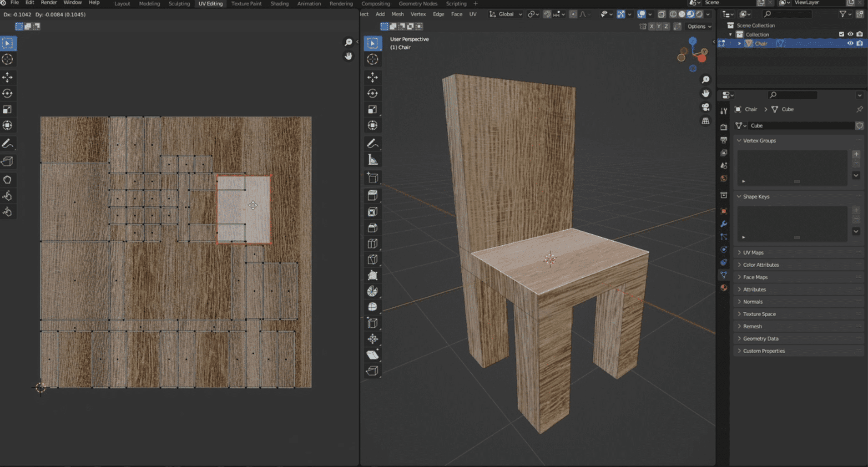The height and width of the screenshot is (467, 868).
Task: Activate the Extrude Region tool
Action: pyautogui.click(x=373, y=196)
